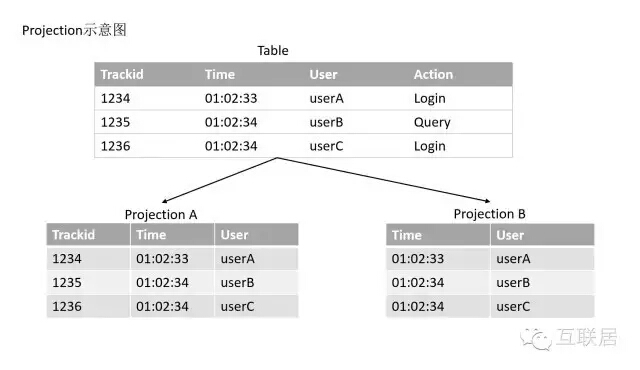
Task: Click the WeChat logo watermark icon
Action: point(536,339)
